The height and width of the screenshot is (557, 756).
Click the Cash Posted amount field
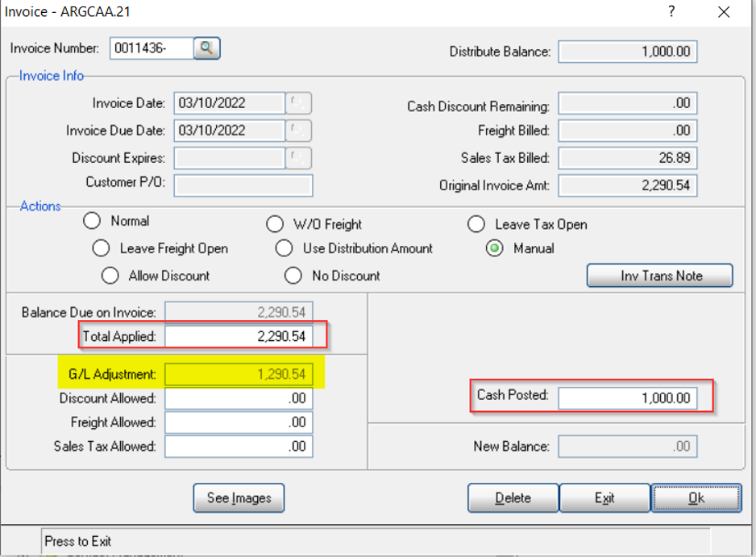[628, 398]
